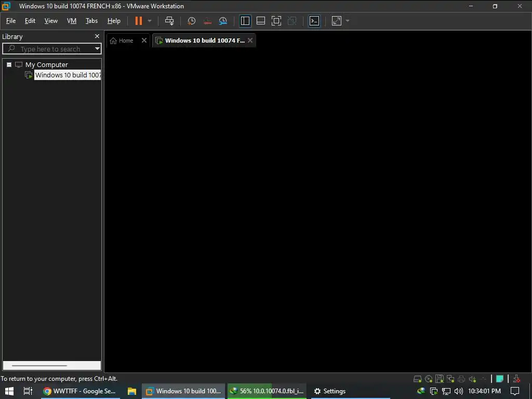
Task: Click the VMware tray icon
Action: tap(434, 391)
